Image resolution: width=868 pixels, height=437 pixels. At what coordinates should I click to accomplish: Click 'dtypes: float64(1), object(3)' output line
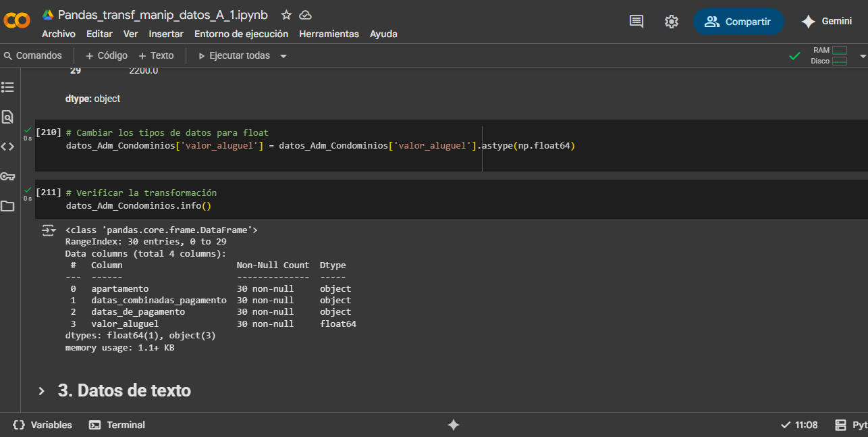tap(140, 335)
